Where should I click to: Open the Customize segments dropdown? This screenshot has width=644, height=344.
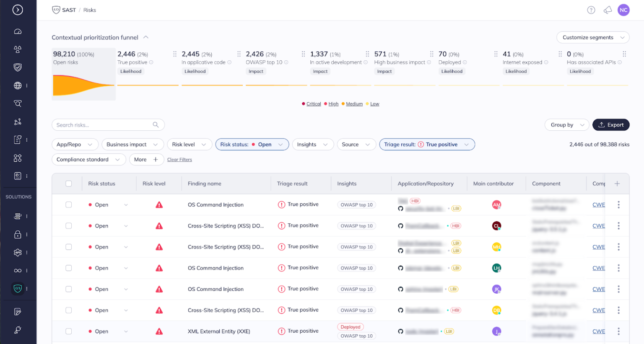coord(592,37)
